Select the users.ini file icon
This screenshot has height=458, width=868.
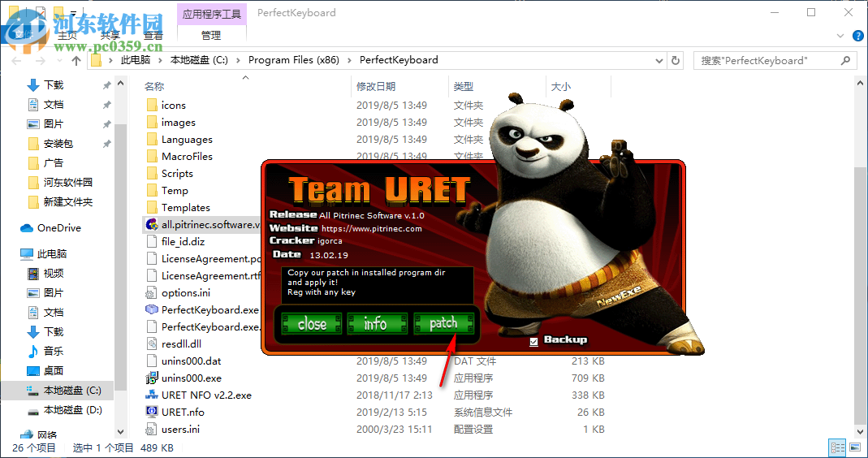(x=152, y=430)
